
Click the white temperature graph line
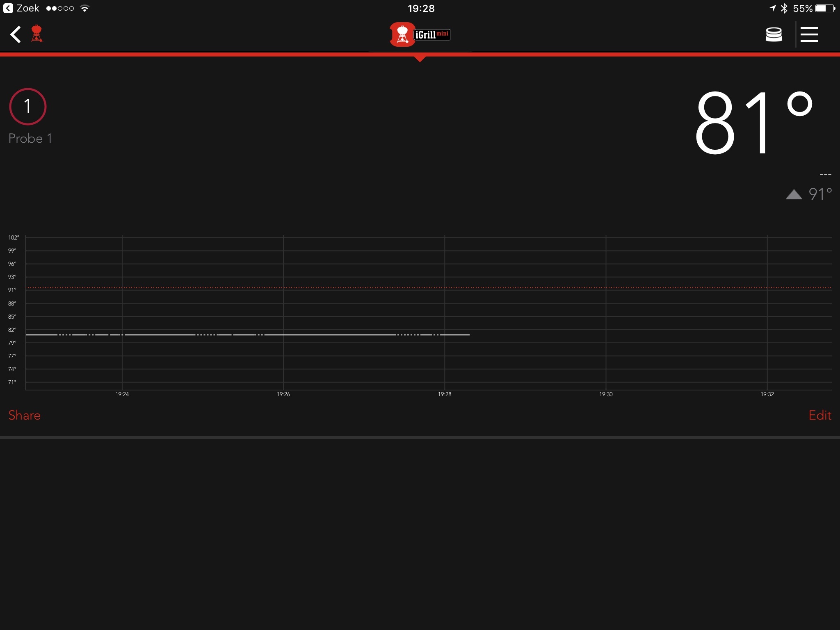[328, 335]
